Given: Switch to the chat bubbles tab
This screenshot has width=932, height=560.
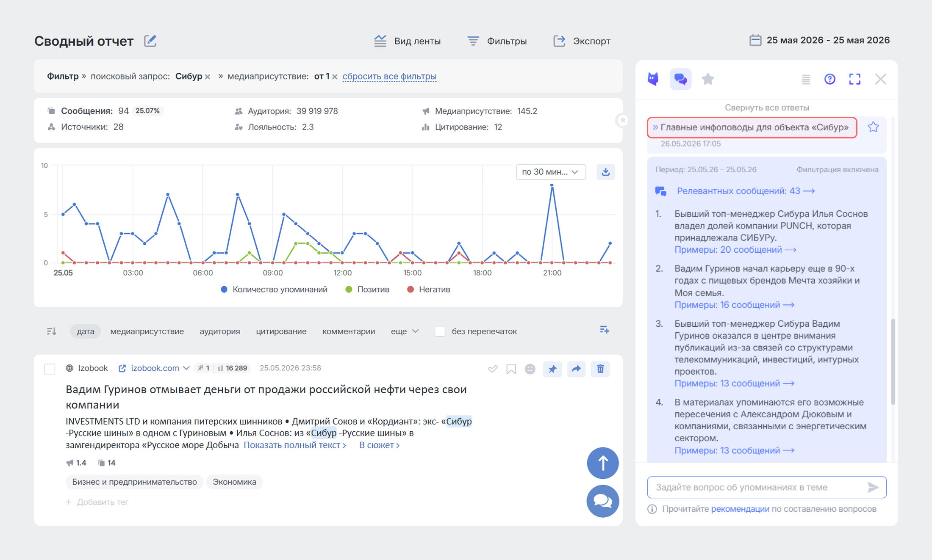Looking at the screenshot, I should 680,79.
